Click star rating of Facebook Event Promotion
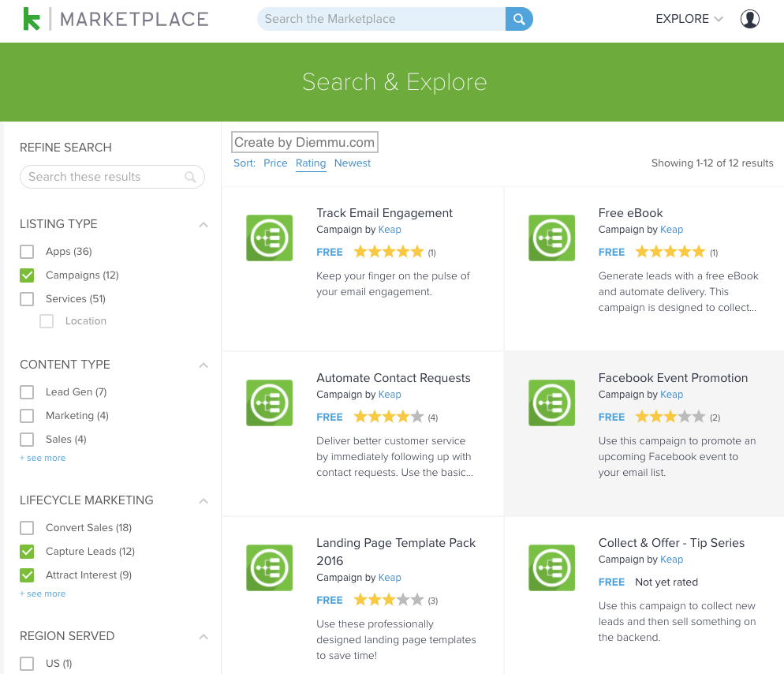 click(670, 417)
